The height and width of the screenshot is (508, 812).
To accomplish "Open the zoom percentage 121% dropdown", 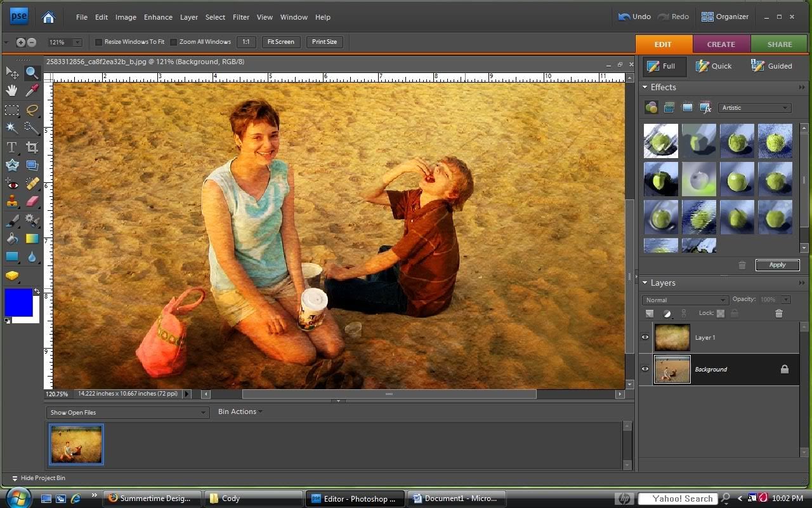I will pyautogui.click(x=77, y=43).
